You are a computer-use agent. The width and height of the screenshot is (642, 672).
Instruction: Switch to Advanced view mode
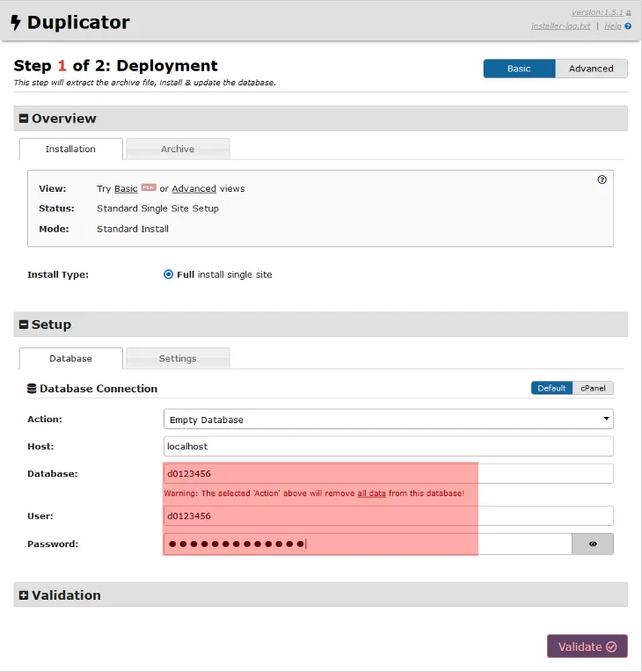click(x=591, y=69)
